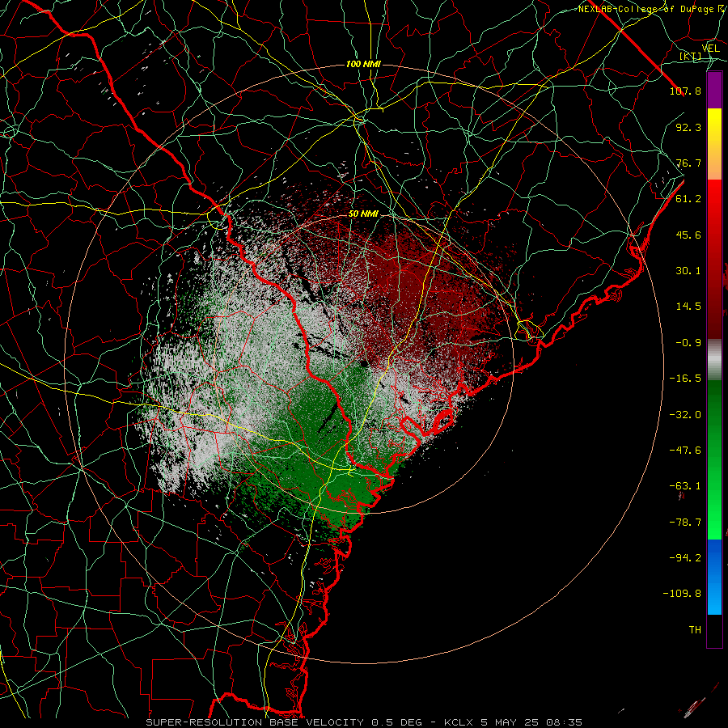Pick the yellow-orange segment of the velocity scale
728x728 pixels.
click(x=714, y=144)
